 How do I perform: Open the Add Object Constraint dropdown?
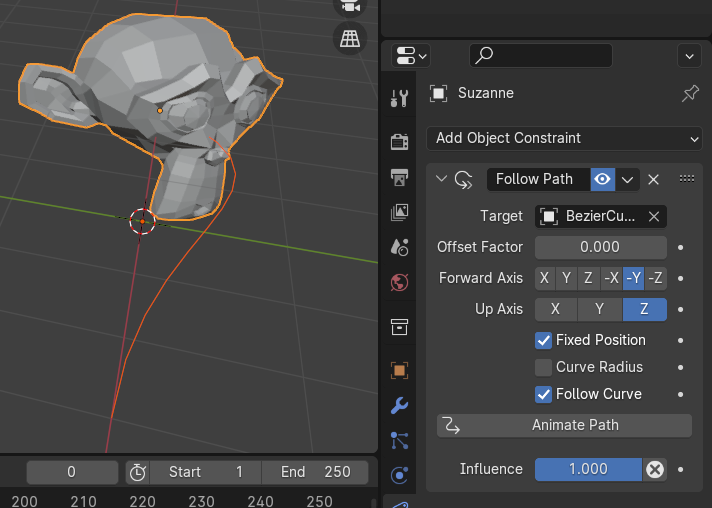pos(564,138)
